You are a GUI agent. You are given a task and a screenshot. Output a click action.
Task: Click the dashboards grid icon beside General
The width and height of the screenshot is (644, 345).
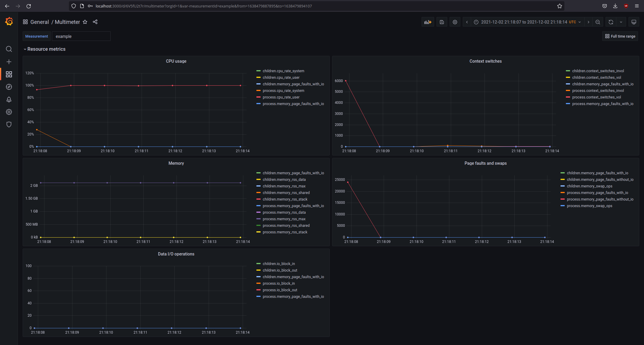(x=25, y=22)
